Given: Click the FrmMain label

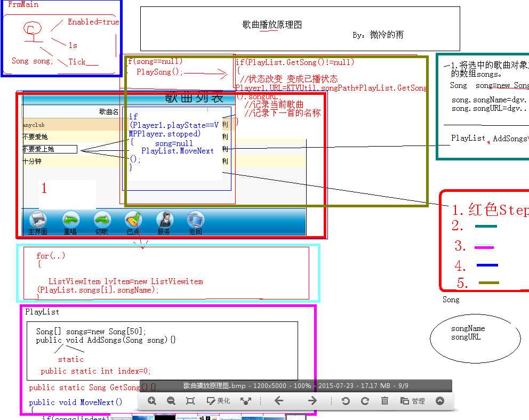Looking at the screenshot, I should pyautogui.click(x=23, y=4).
